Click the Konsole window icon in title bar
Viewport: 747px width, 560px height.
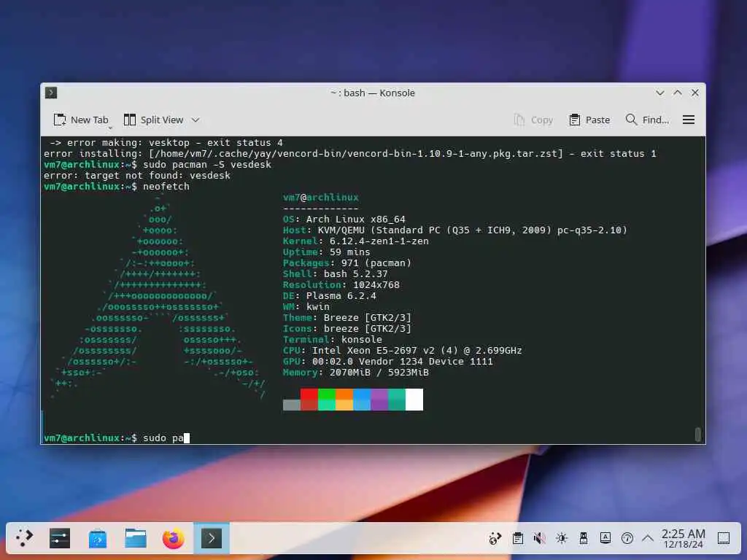pyautogui.click(x=51, y=93)
